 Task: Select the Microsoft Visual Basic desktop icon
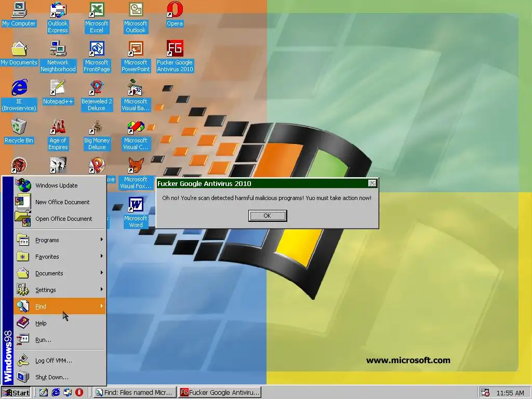(136, 95)
